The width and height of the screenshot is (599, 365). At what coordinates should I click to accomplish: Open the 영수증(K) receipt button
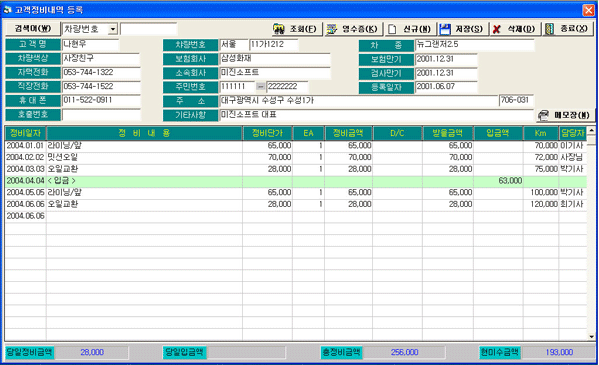pos(354,29)
